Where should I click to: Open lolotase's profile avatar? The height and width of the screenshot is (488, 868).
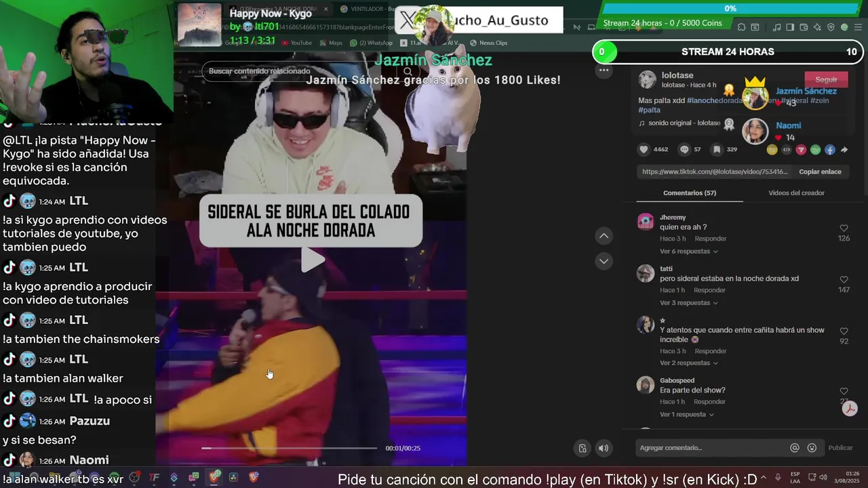[648, 80]
